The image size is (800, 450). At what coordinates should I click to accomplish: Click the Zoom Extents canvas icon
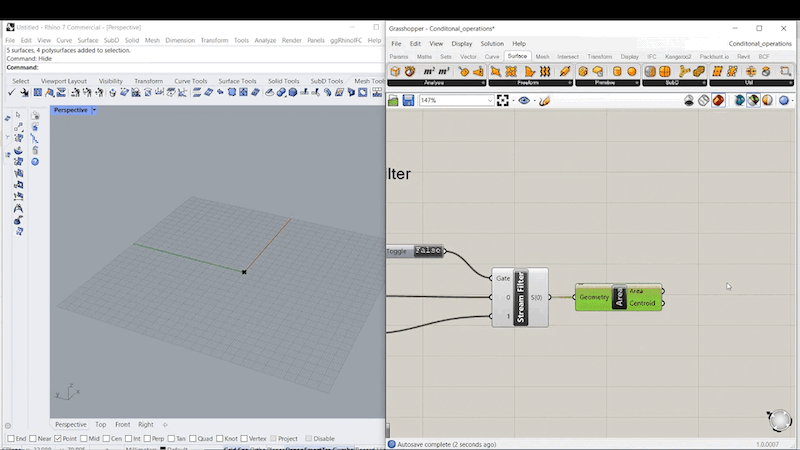pyautogui.click(x=503, y=101)
